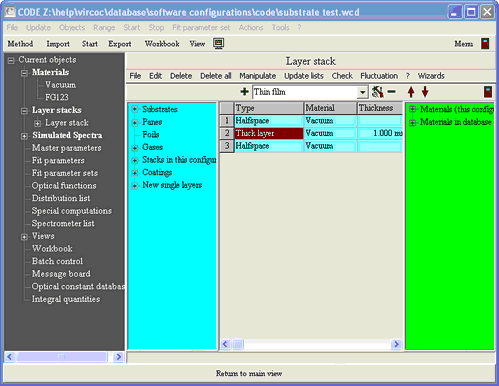Open the Wizards menu
499x386 pixels.
click(x=431, y=76)
